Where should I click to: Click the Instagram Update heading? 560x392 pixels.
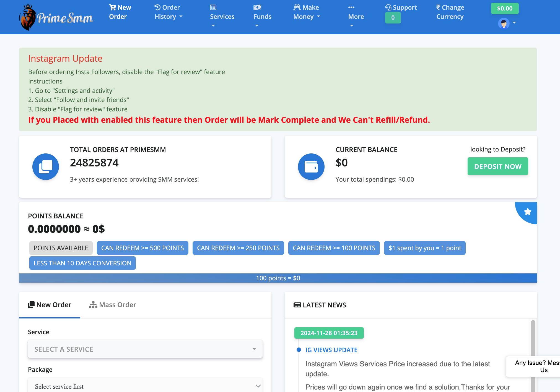click(65, 58)
